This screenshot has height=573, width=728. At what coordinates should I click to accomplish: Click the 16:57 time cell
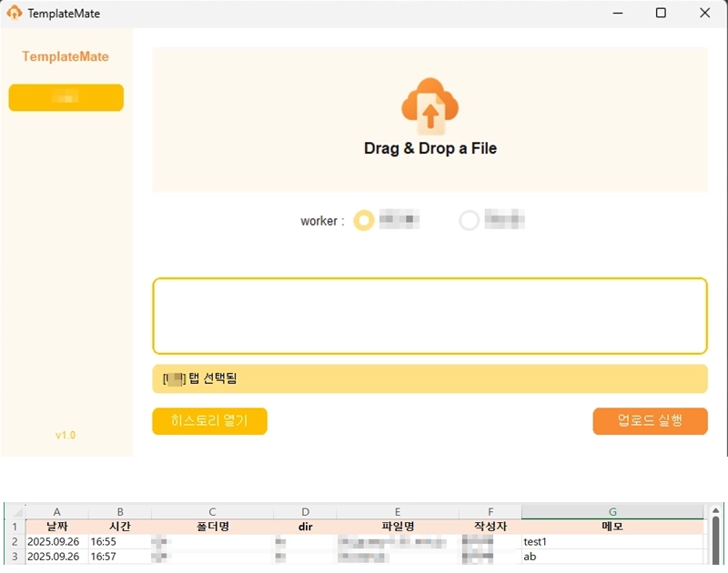(119, 556)
